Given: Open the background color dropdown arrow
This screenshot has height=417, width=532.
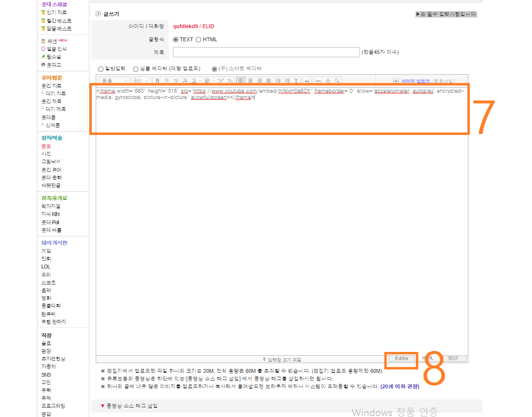Looking at the screenshot, I should point(214,81).
